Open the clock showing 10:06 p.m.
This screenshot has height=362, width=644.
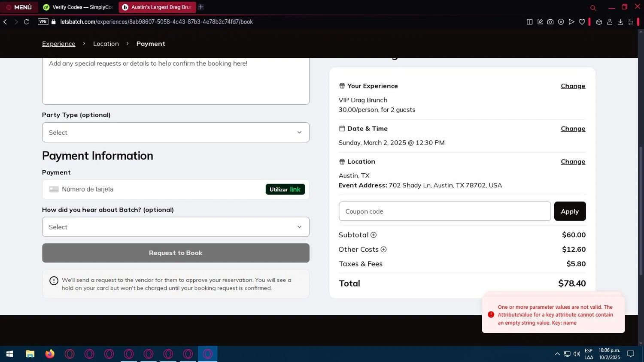pos(609,354)
